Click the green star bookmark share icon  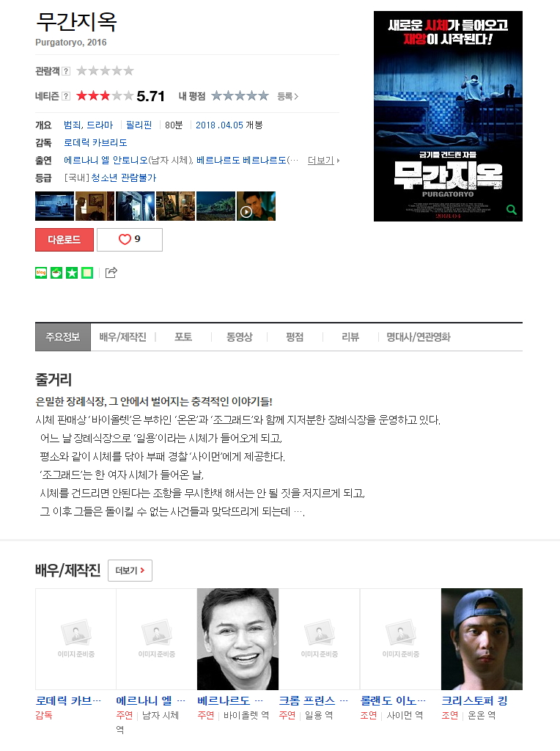point(72,273)
